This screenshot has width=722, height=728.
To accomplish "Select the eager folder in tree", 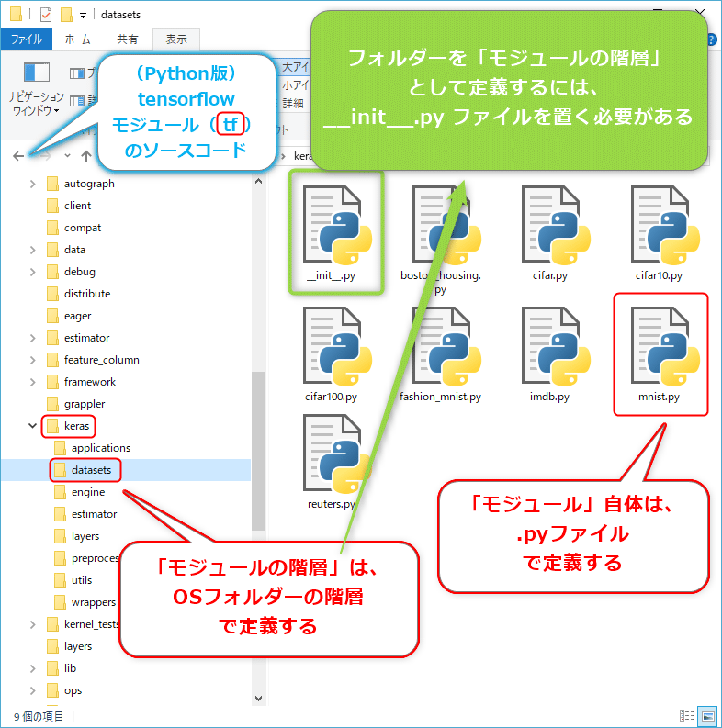I will coord(70,316).
